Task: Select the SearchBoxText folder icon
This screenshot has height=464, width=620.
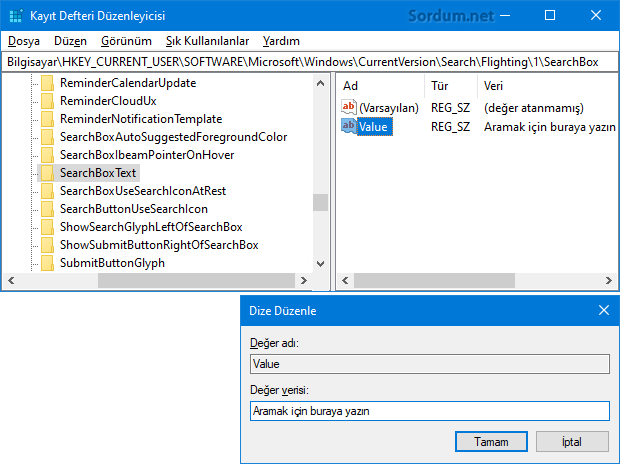Action: (x=47, y=173)
